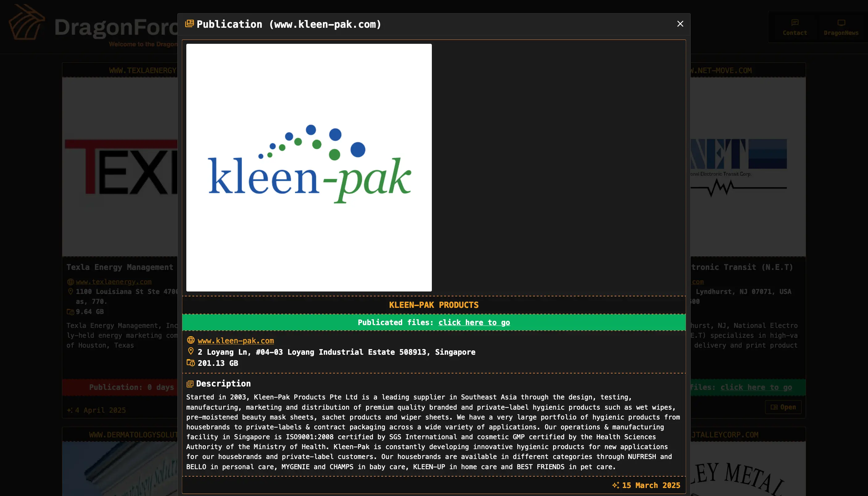Viewport: 868px width, 496px height.
Task: Open the www.kleen-pak.com website link
Action: (x=236, y=341)
